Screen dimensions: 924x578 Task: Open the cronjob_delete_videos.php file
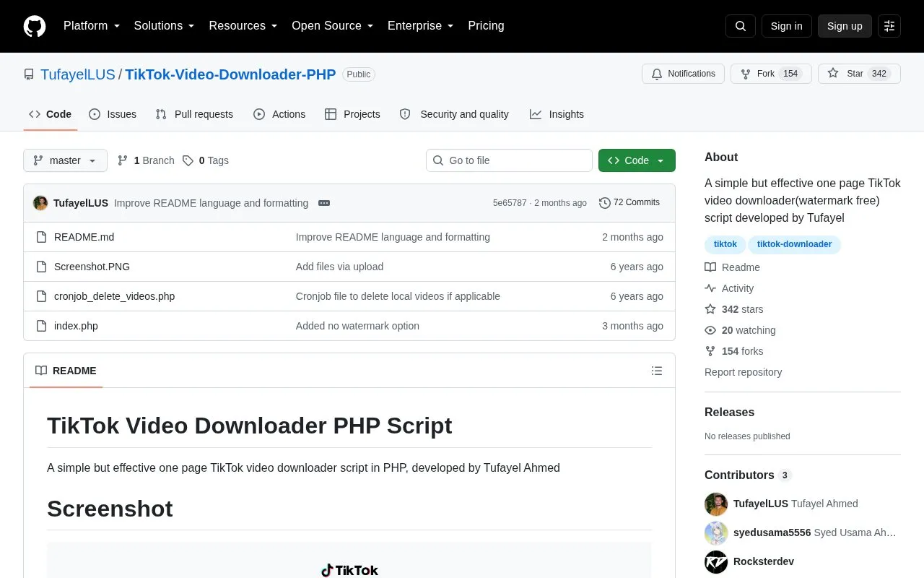114,296
